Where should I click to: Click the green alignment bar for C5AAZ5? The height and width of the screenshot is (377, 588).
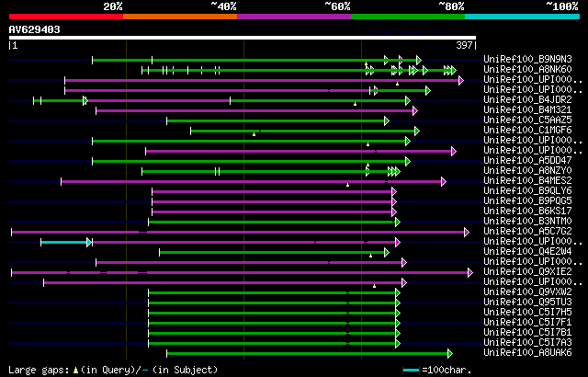click(276, 120)
